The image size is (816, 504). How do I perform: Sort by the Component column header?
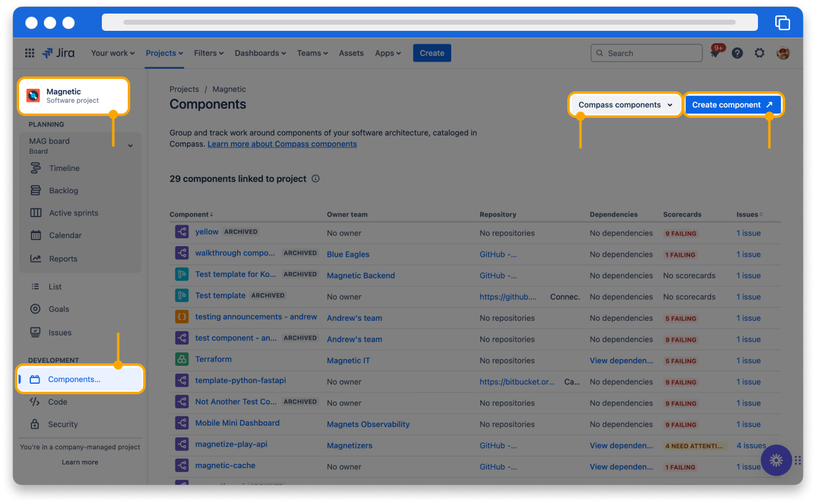191,215
